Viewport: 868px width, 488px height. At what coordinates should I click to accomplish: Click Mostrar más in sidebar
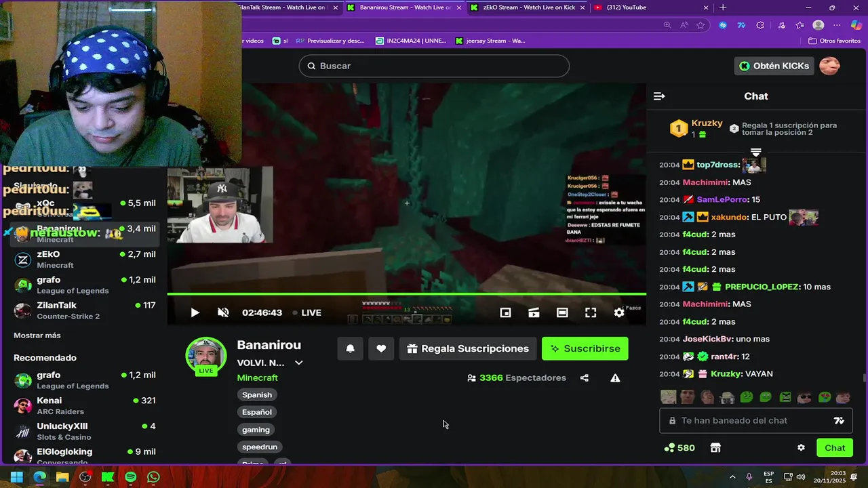[x=37, y=335]
